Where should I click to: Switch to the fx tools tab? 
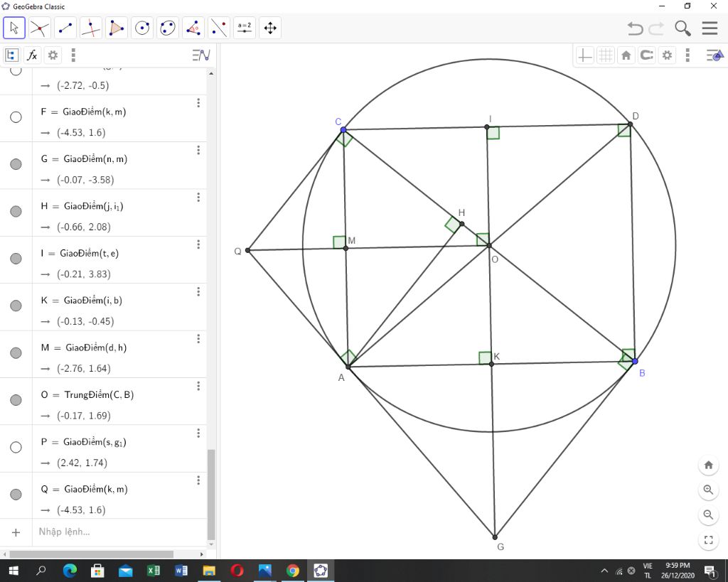click(32, 55)
